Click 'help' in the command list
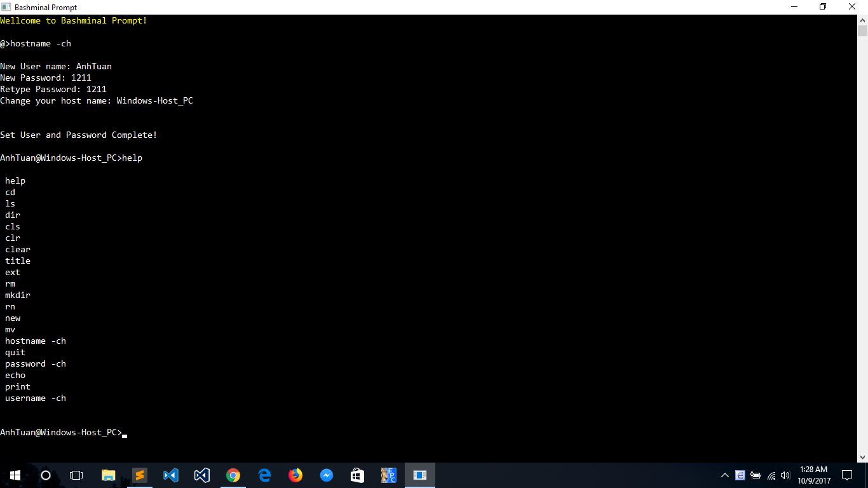This screenshot has width=868, height=488. pos(15,180)
